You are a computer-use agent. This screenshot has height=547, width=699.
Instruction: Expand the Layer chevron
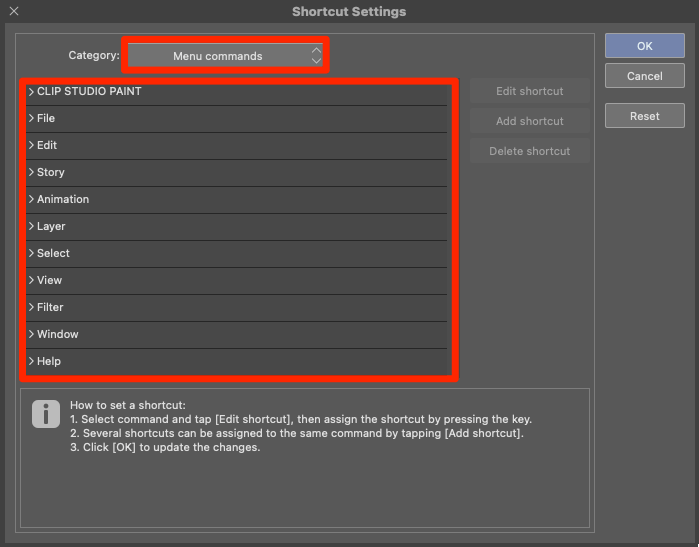(31, 226)
